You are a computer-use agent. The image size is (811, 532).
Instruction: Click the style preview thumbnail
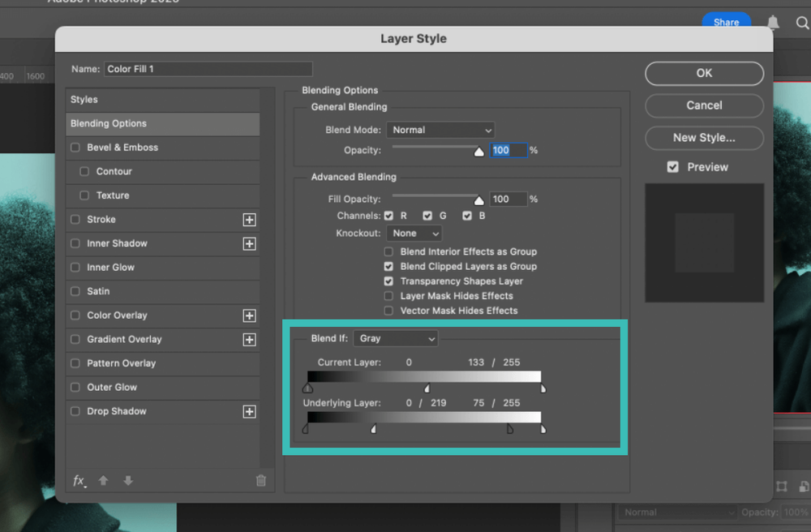click(x=704, y=242)
